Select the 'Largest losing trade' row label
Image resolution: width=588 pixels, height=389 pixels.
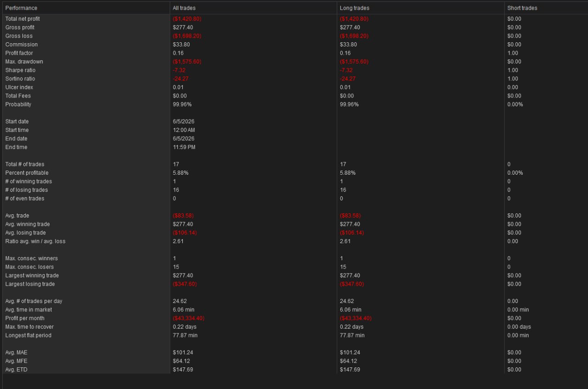(30, 284)
